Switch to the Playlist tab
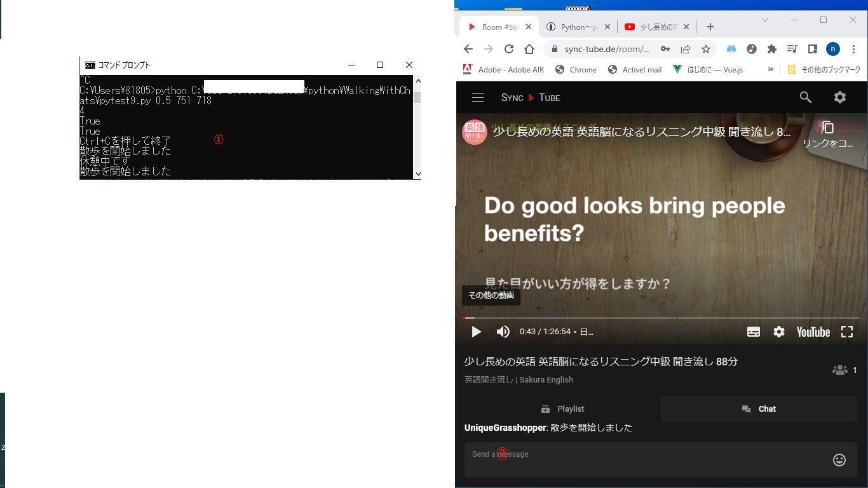 click(x=562, y=409)
